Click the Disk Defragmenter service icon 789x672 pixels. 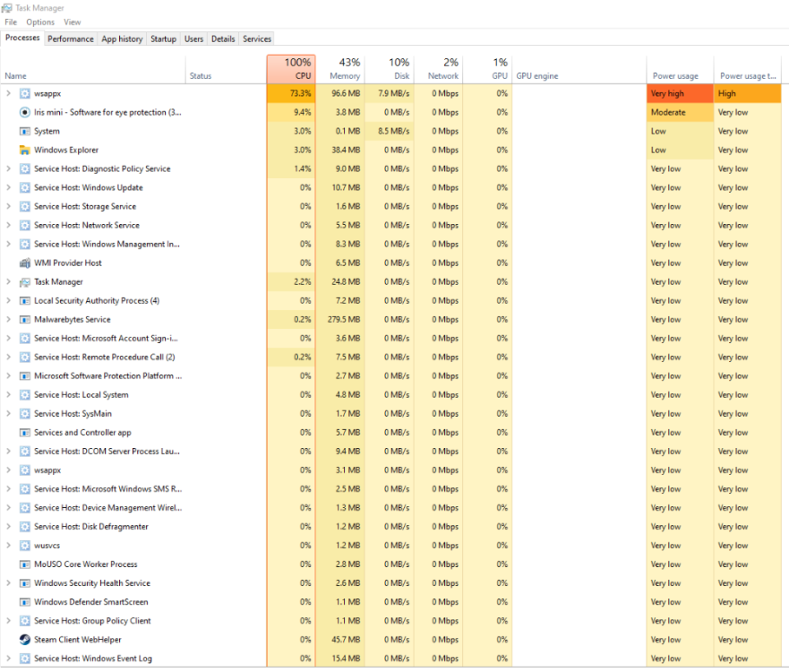(25, 527)
